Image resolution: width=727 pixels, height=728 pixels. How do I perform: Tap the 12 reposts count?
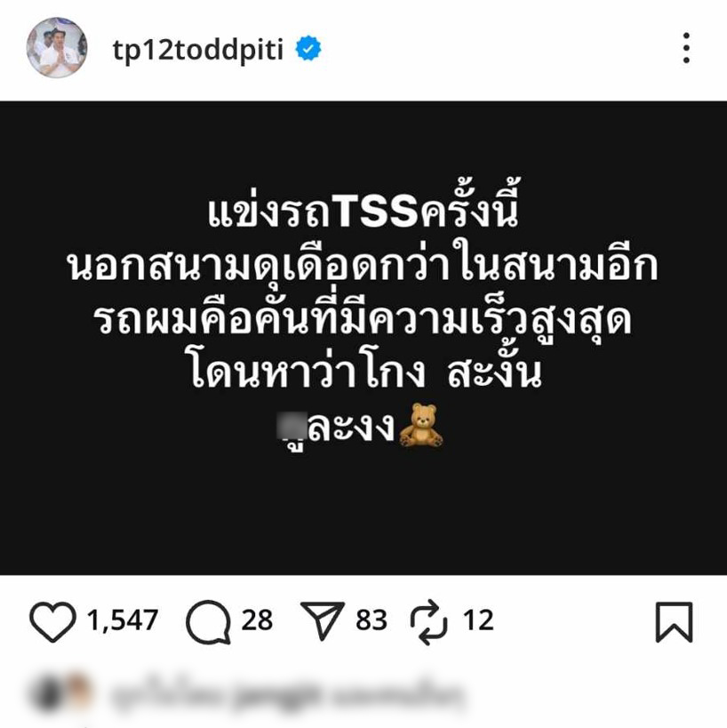[x=478, y=620]
